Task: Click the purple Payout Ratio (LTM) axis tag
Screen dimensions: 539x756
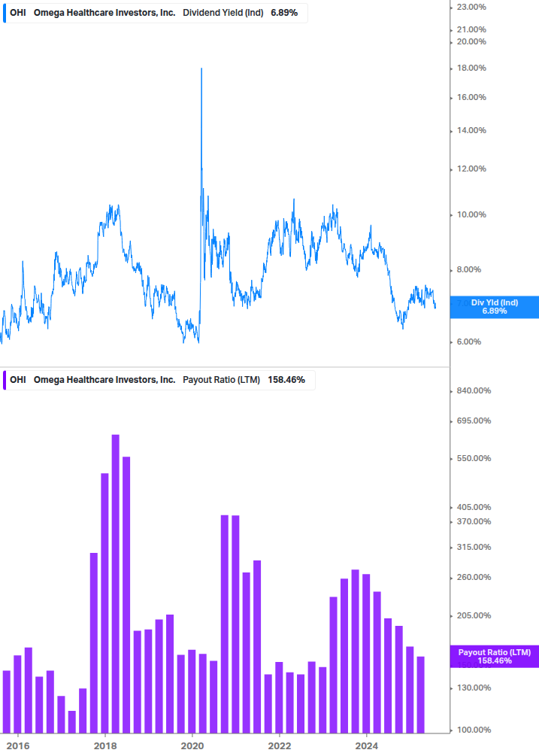Action: coord(494,657)
